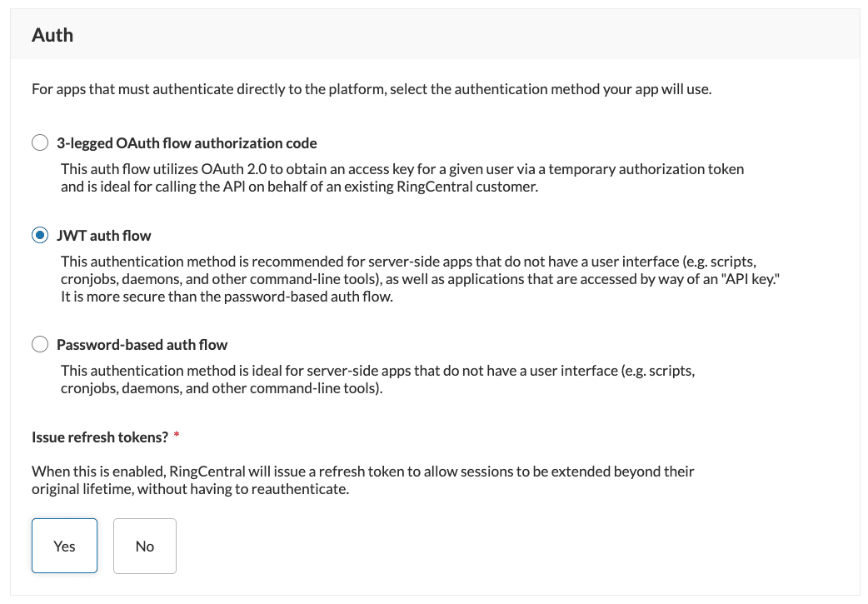Select the 3-legged OAuth flow radio button
868x604 pixels.
pyautogui.click(x=39, y=142)
